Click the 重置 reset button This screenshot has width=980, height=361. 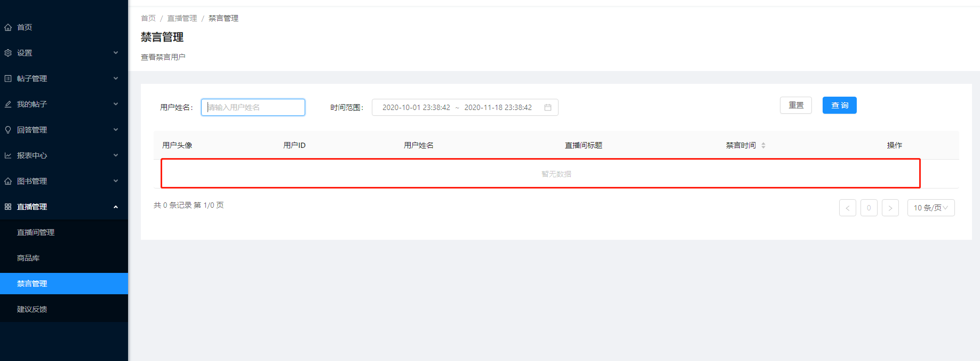[x=796, y=105]
